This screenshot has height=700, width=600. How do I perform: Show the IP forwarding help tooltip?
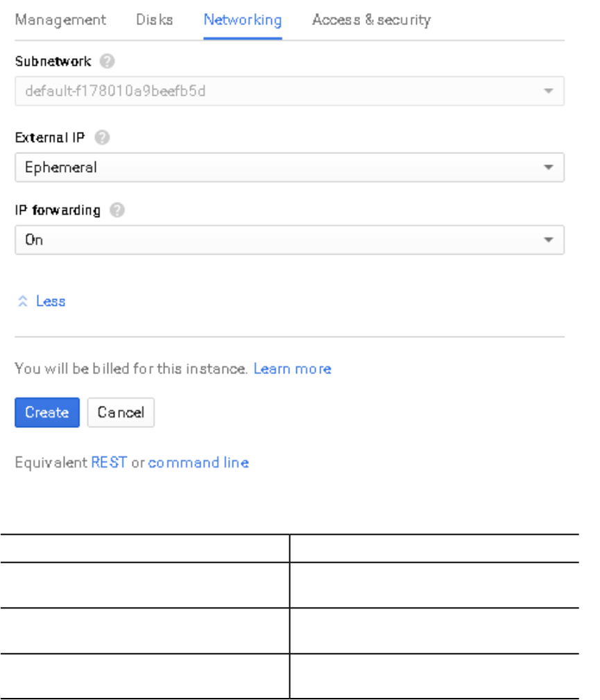(x=117, y=210)
